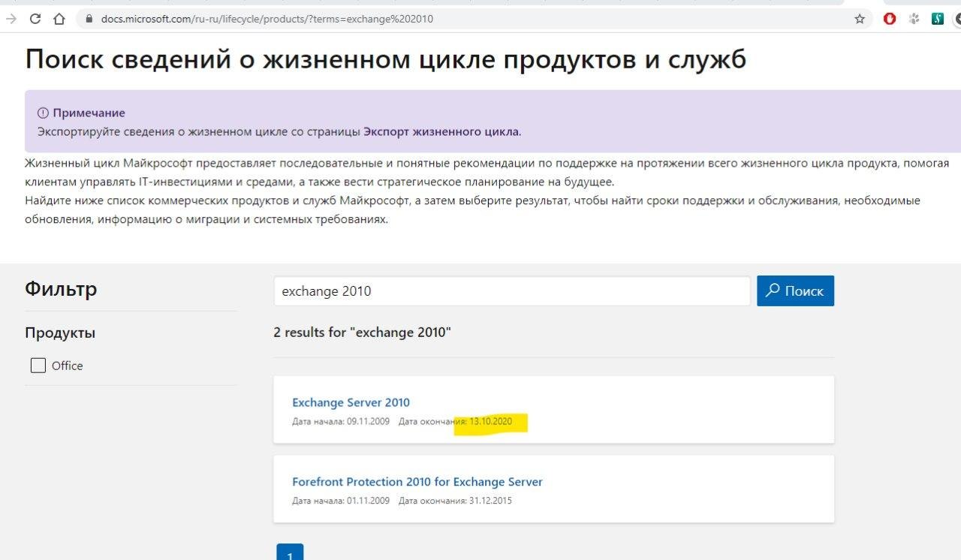Open Forefront Protection 2010 for Exchange Server
The width and height of the screenshot is (961, 560).
[417, 482]
